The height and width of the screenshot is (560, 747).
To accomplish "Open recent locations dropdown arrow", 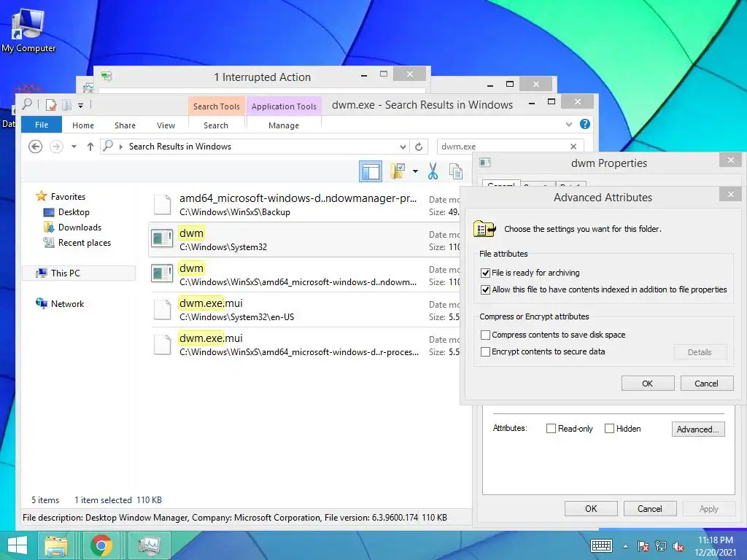I will pyautogui.click(x=74, y=146).
